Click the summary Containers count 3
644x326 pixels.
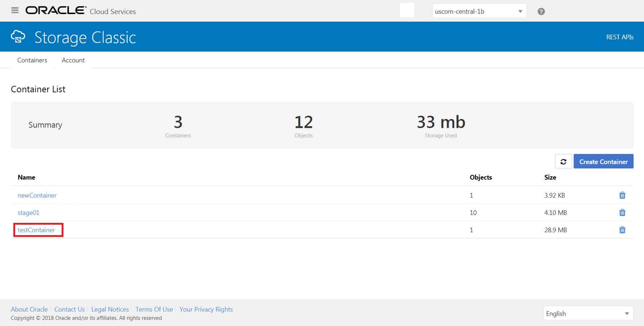point(178,122)
